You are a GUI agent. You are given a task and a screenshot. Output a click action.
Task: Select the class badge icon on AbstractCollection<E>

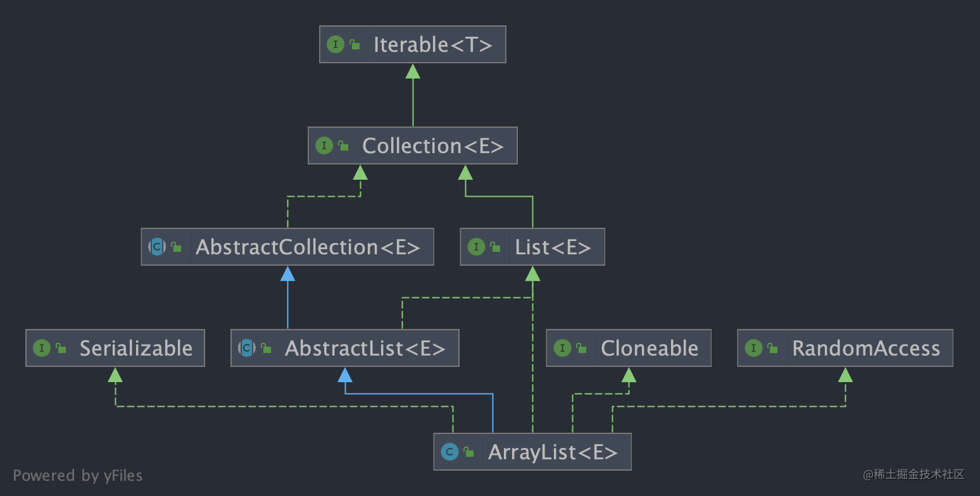156,247
